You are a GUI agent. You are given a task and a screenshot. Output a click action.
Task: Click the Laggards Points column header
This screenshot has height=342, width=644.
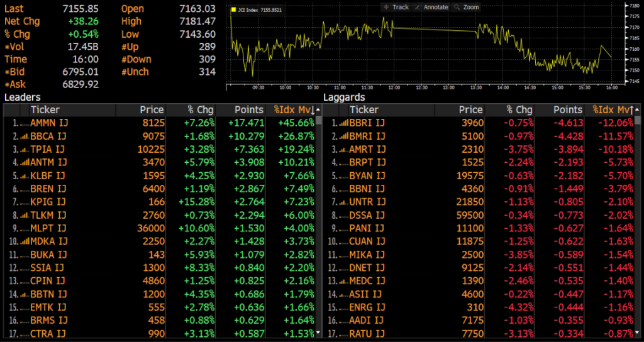point(568,110)
